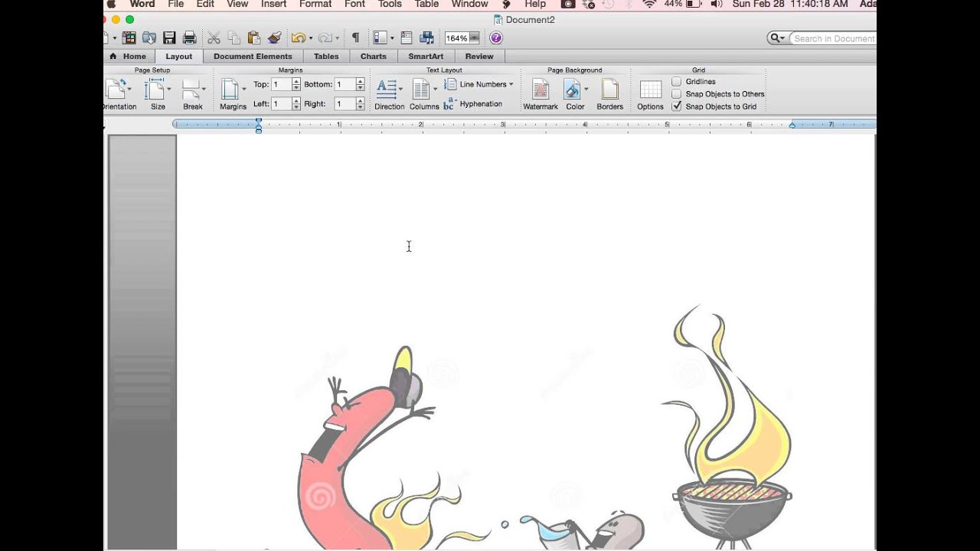Viewport: 980px width, 551px height.
Task: Switch to the Tables tab
Action: (326, 57)
